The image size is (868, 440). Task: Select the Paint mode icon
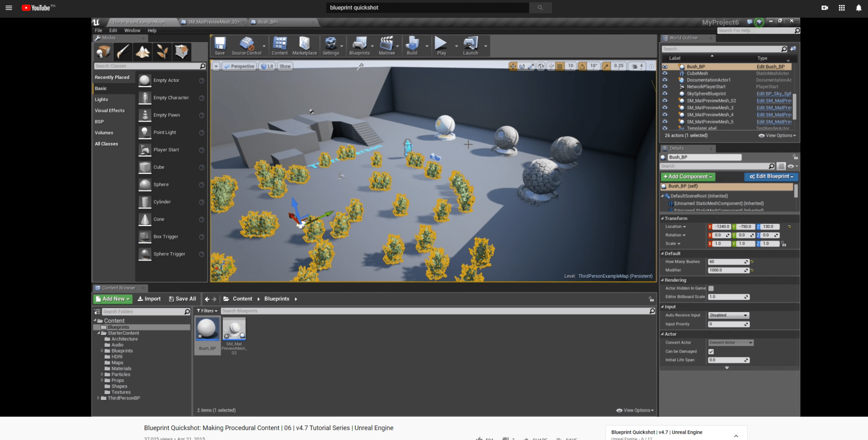click(x=123, y=52)
